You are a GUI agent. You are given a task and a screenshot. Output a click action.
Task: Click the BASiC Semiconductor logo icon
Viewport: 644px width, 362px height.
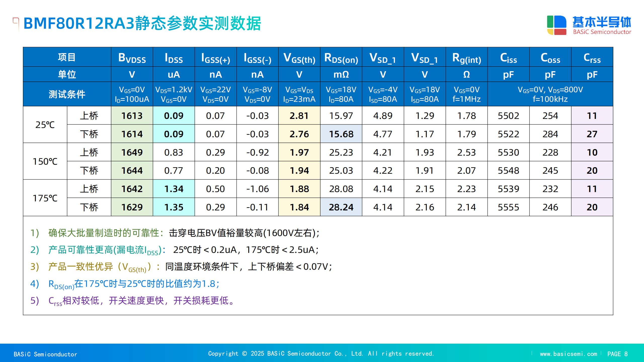(x=556, y=25)
